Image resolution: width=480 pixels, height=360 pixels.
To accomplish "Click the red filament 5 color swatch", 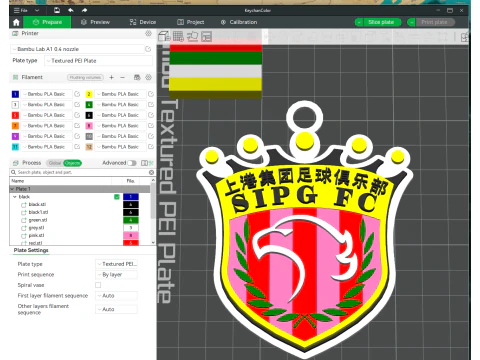I will [15, 115].
